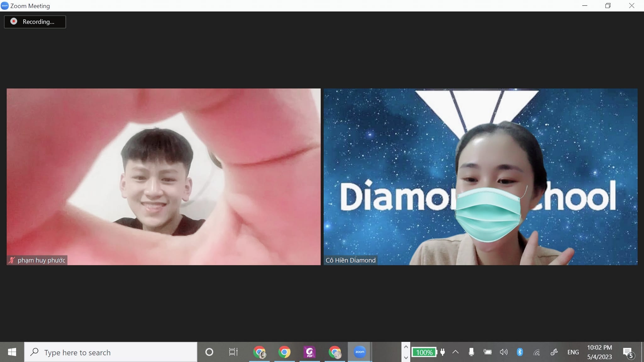
Task: Click the microphone icon in the system tray
Action: [x=471, y=352]
